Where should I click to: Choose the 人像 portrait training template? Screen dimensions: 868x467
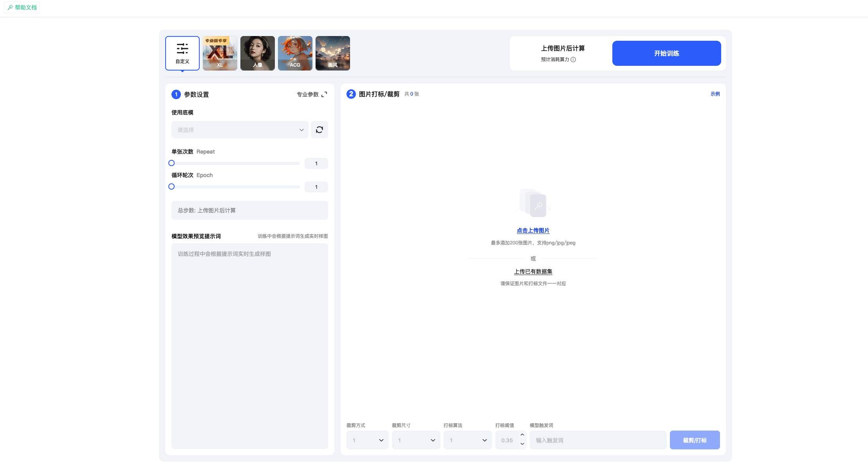click(x=257, y=53)
